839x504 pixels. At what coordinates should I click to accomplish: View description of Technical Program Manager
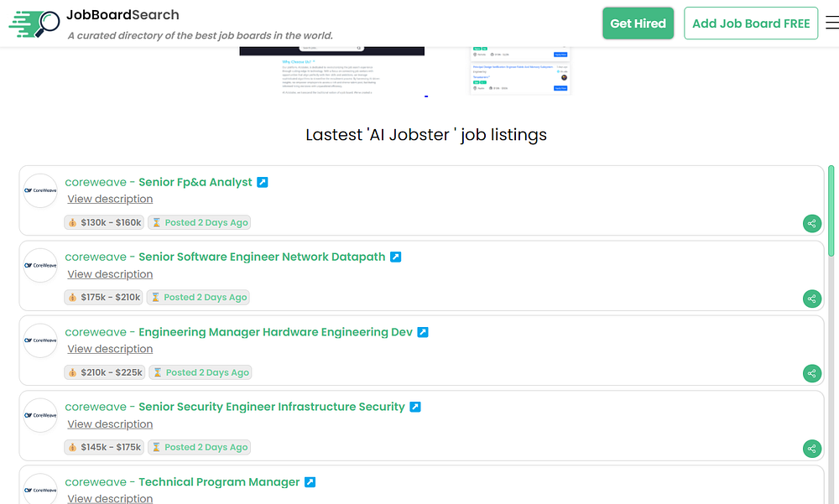point(110,498)
